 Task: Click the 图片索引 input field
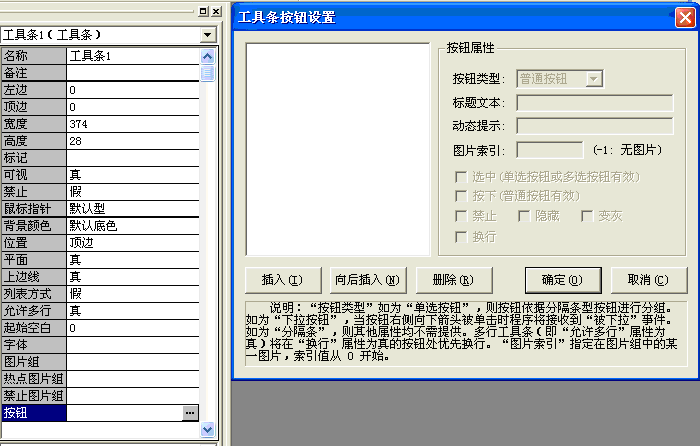click(550, 150)
